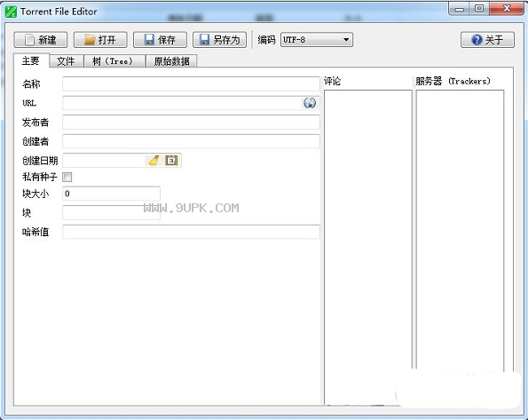Click Torrent File Editor title bar icon
The height and width of the screenshot is (420, 528).
tap(11, 12)
